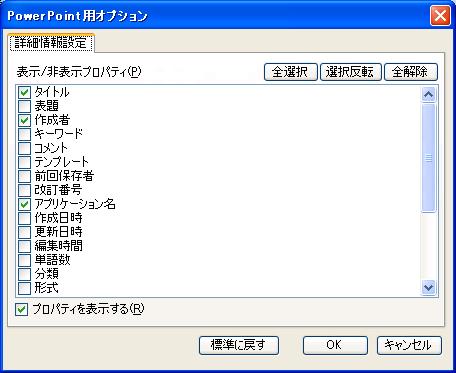Tick the 編集時間 checkbox
The height and width of the screenshot is (373, 456).
(x=24, y=246)
